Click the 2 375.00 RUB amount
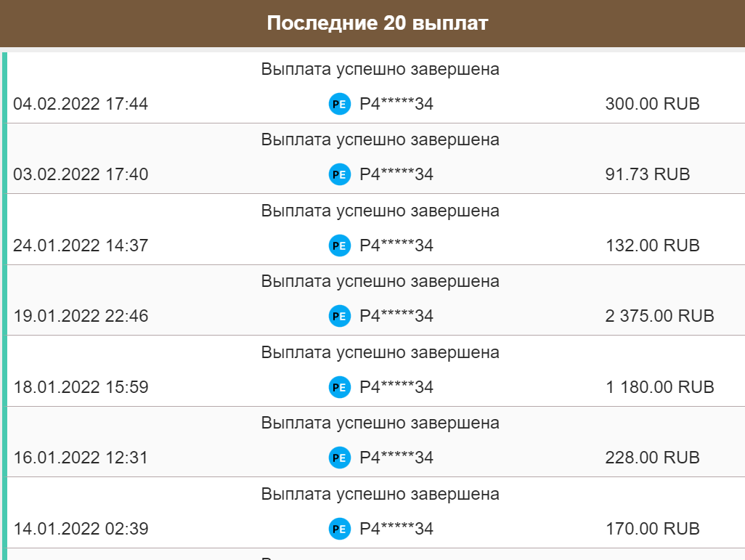The height and width of the screenshot is (560, 745). coord(659,316)
